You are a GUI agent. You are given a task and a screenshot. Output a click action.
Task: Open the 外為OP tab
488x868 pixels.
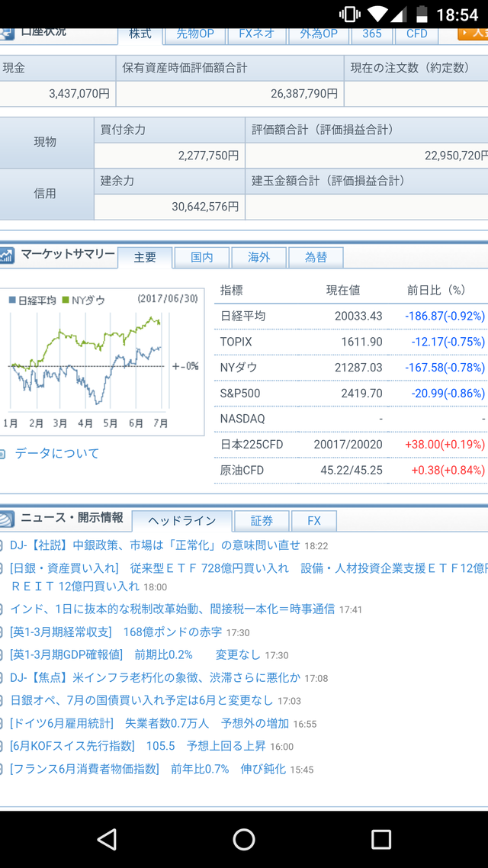tap(319, 34)
